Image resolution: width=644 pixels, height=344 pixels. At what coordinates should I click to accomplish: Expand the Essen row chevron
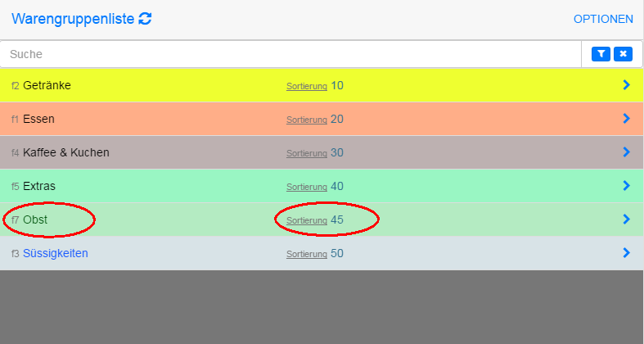pos(626,118)
